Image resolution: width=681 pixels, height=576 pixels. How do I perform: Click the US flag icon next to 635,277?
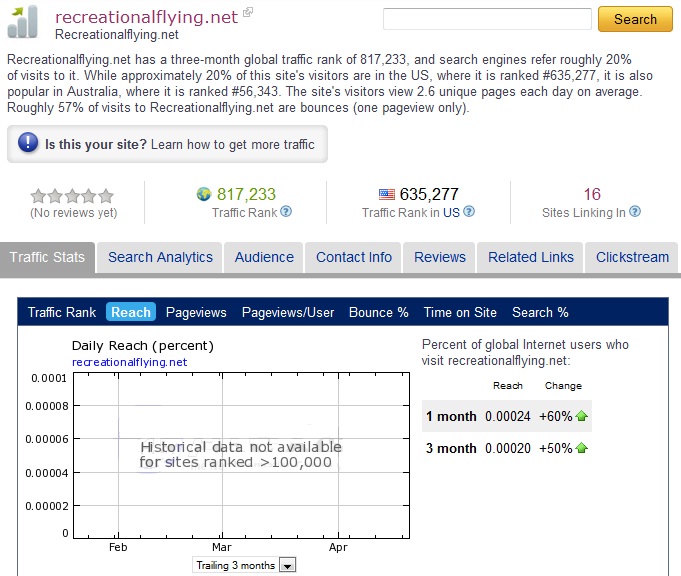(x=387, y=194)
